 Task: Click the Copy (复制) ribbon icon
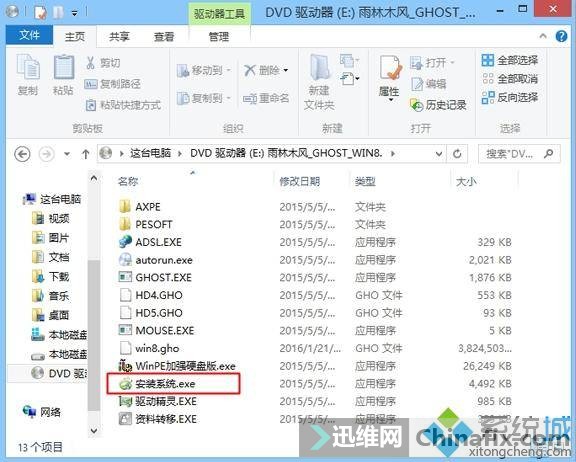tap(28, 74)
